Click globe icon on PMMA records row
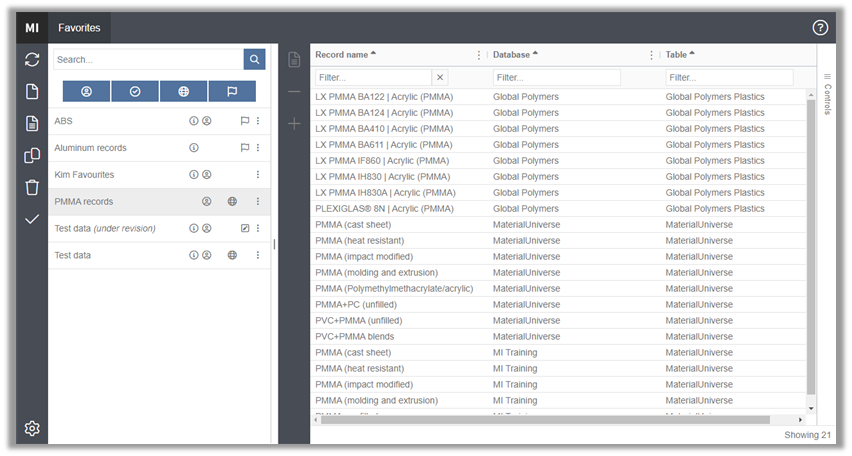Image resolution: width=852 pixels, height=456 pixels. pos(232,201)
